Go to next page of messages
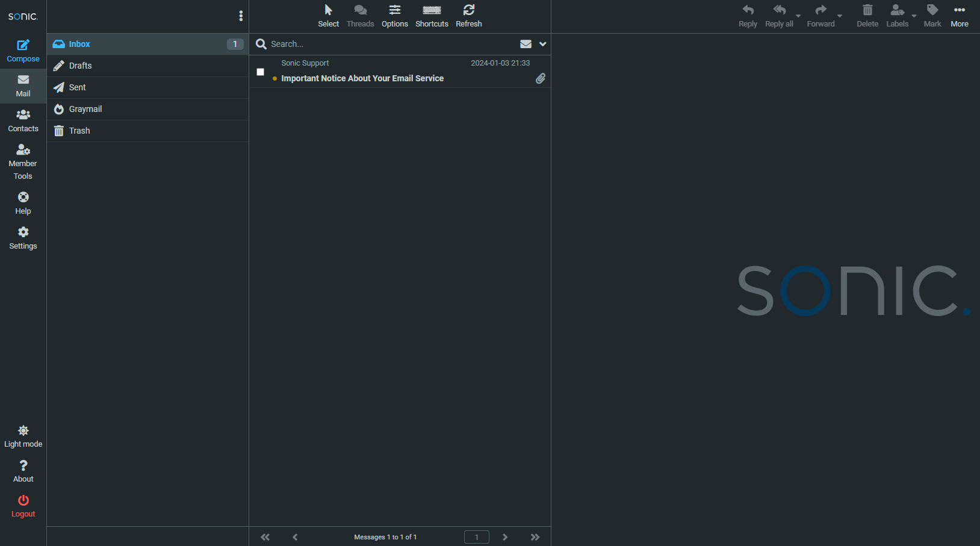 point(505,537)
